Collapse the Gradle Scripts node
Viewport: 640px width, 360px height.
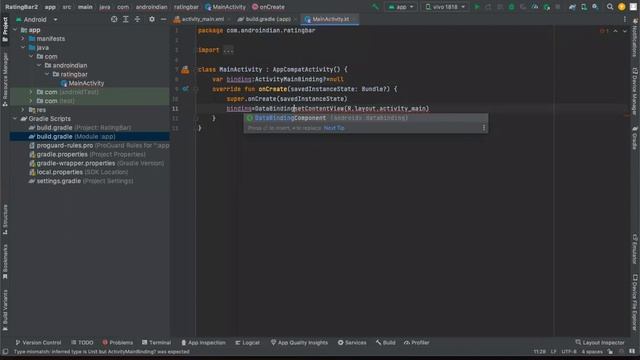[x=15, y=119]
